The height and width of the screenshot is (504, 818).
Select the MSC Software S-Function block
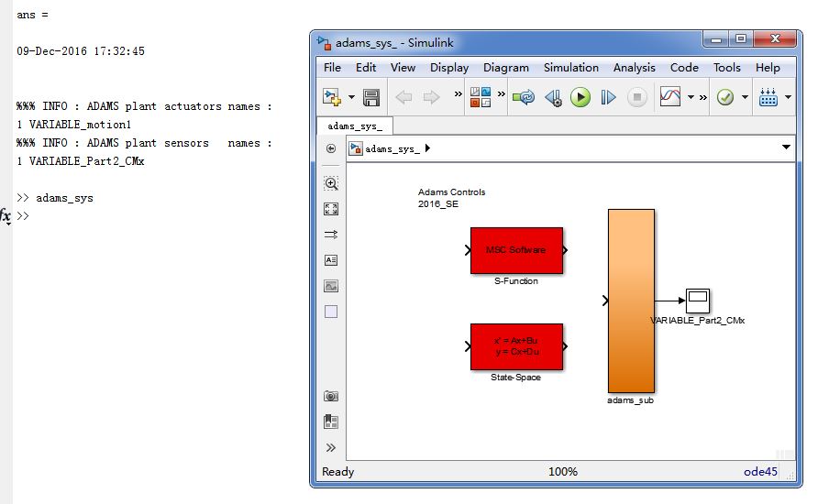516,250
